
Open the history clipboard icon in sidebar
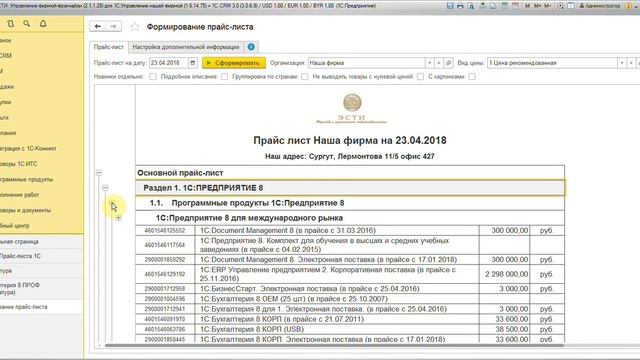(11, 24)
